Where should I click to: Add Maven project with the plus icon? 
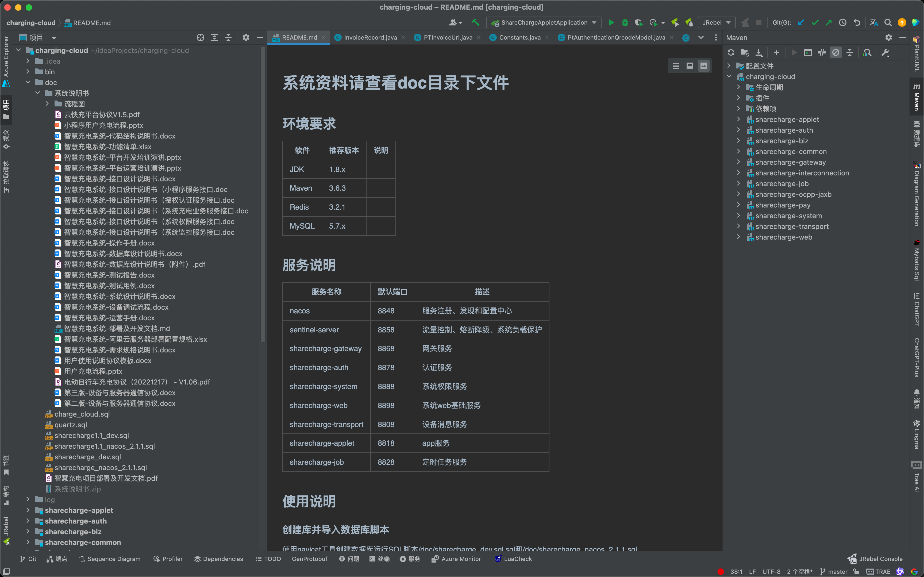click(776, 53)
